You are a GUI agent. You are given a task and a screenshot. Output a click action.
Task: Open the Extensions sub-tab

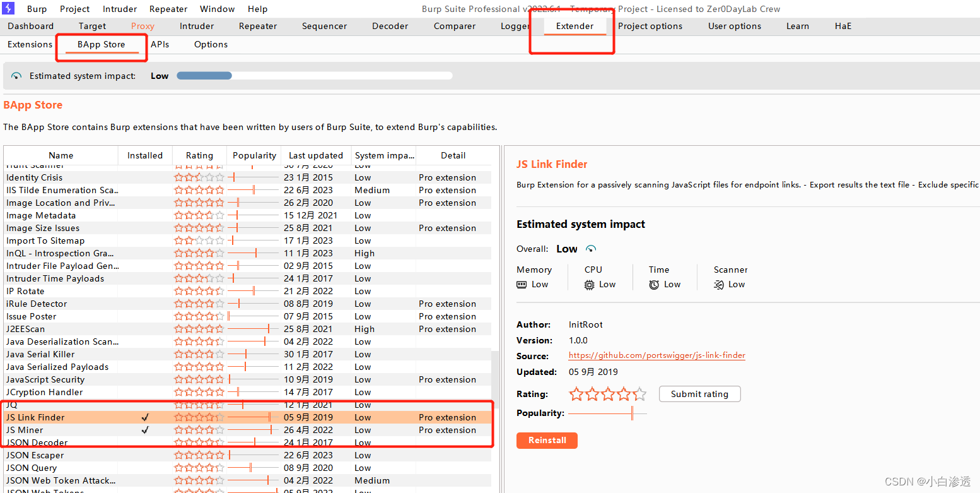[30, 44]
